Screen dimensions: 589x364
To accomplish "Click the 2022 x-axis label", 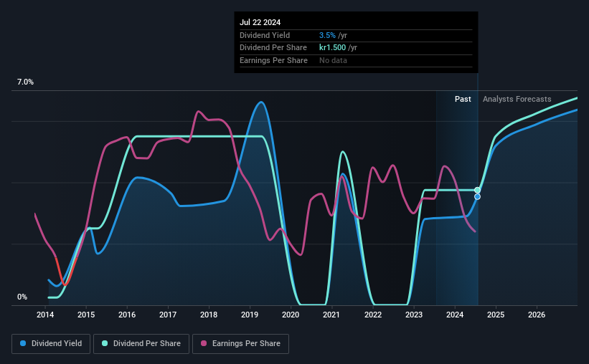I will [x=373, y=315].
